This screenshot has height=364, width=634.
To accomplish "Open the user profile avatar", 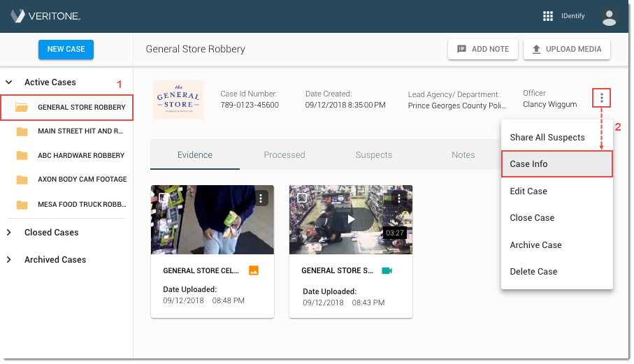I will [x=609, y=17].
